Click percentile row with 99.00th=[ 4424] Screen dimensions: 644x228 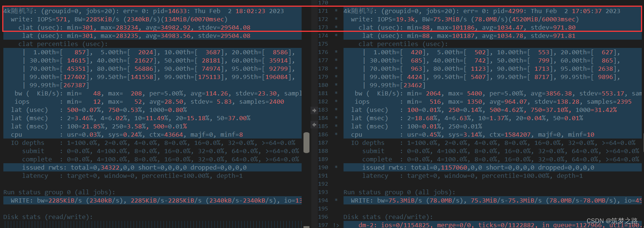[x=491, y=77]
